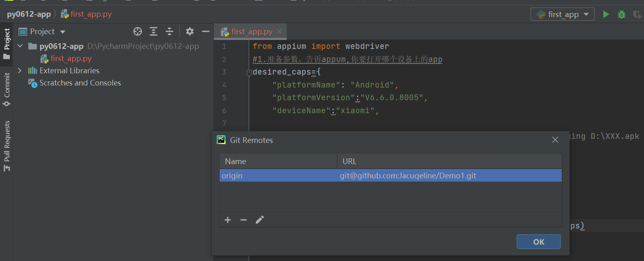Select the origin remote row
Image resolution: width=644 pixels, height=261 pixels.
[391, 175]
